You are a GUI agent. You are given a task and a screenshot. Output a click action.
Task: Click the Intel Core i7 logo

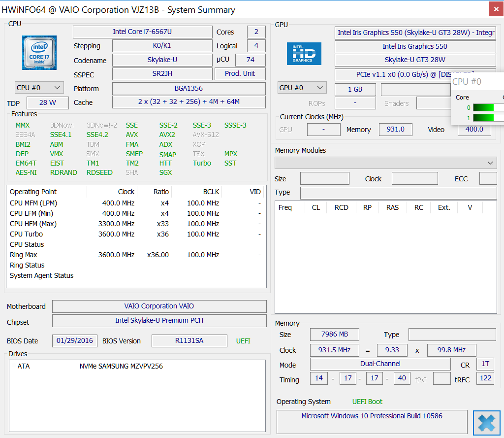coord(39,53)
